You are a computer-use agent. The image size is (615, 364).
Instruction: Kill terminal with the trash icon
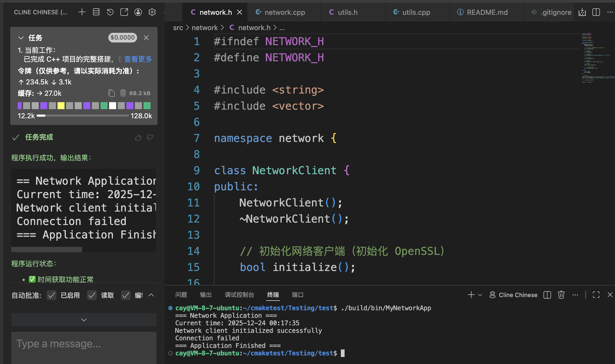tap(561, 295)
